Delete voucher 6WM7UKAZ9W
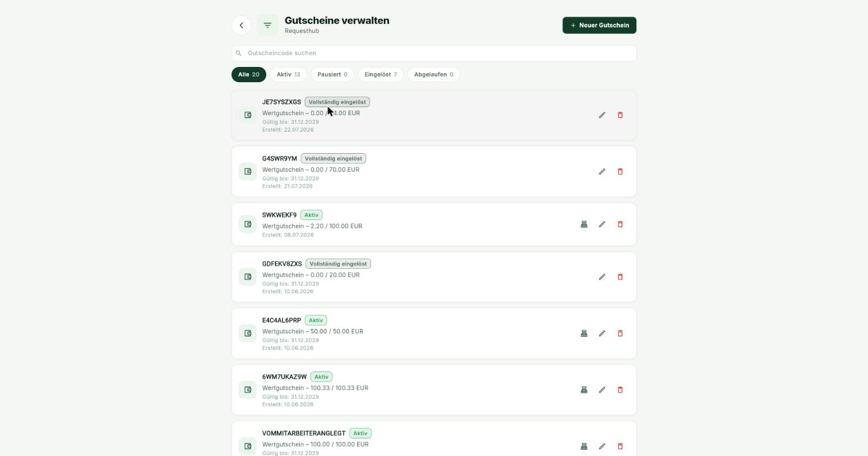868x456 pixels. point(620,390)
